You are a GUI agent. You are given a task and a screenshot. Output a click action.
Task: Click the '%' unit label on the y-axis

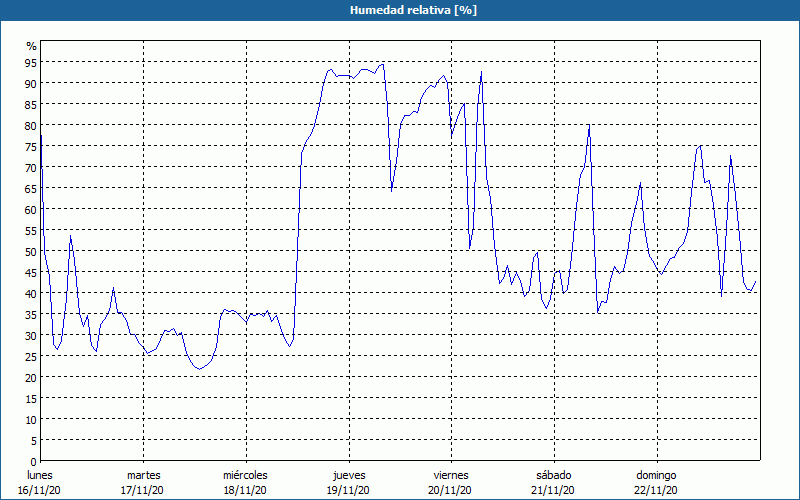tap(32, 46)
